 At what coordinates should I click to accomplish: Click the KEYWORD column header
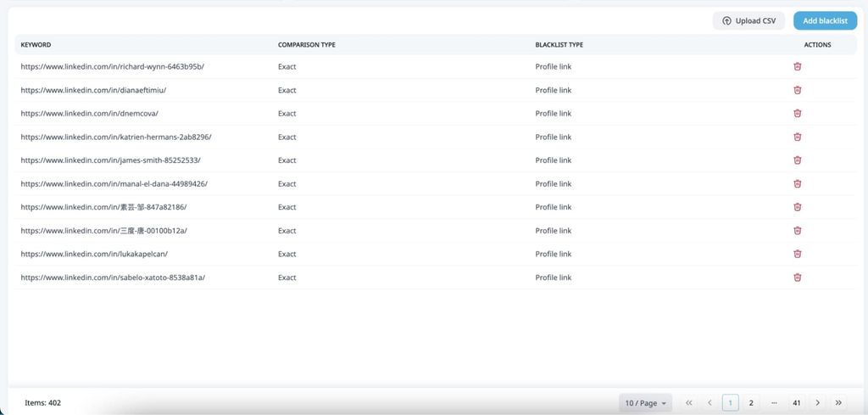click(x=36, y=45)
